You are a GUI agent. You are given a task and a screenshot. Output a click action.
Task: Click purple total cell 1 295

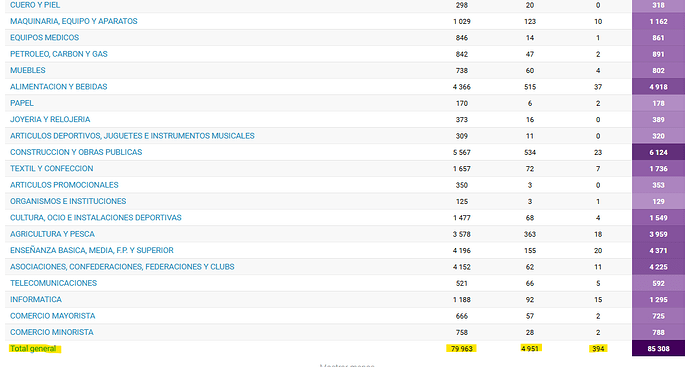(x=658, y=299)
